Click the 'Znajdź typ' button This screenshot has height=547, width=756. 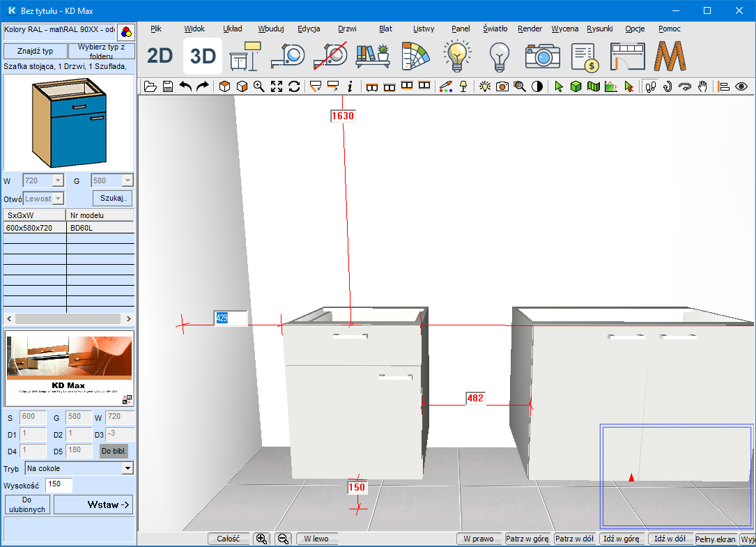click(x=35, y=51)
